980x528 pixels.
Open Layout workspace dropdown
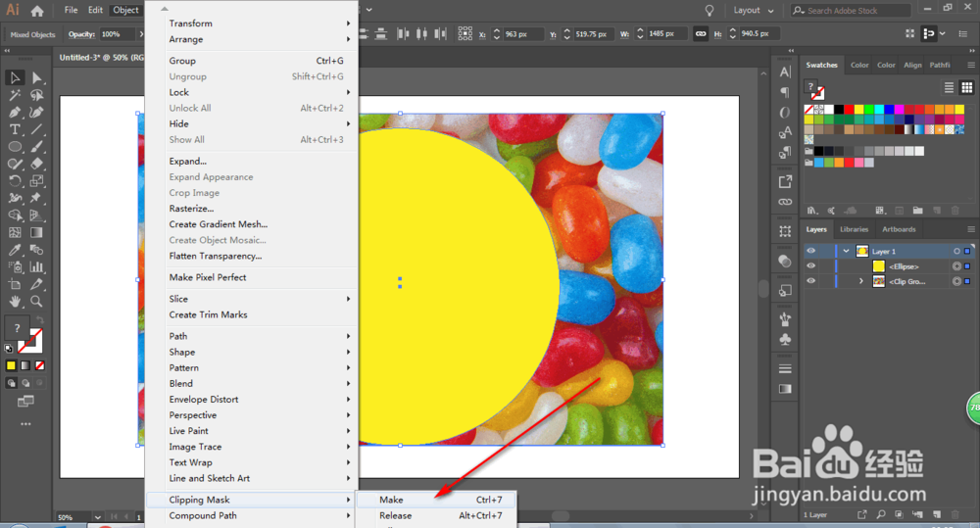pyautogui.click(x=753, y=11)
